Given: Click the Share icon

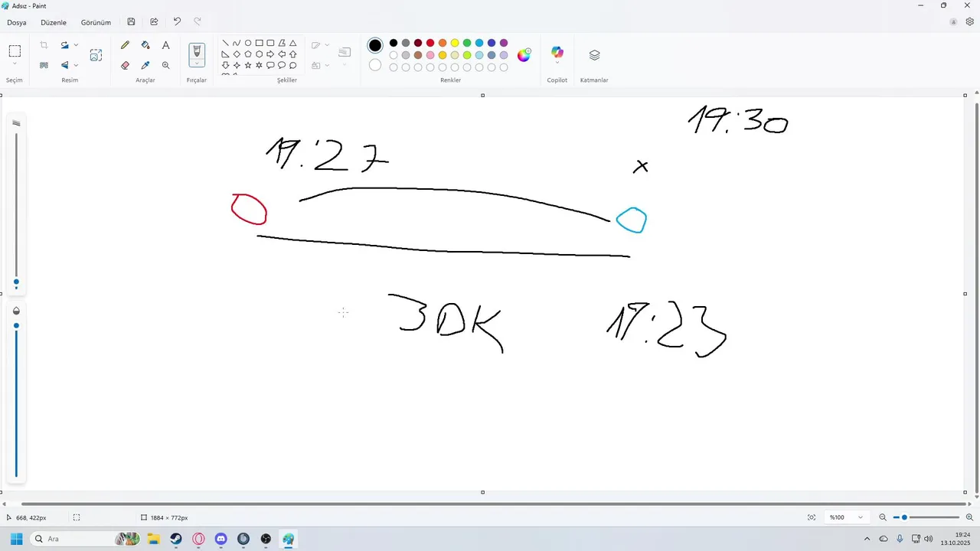Looking at the screenshot, I should tap(154, 22).
